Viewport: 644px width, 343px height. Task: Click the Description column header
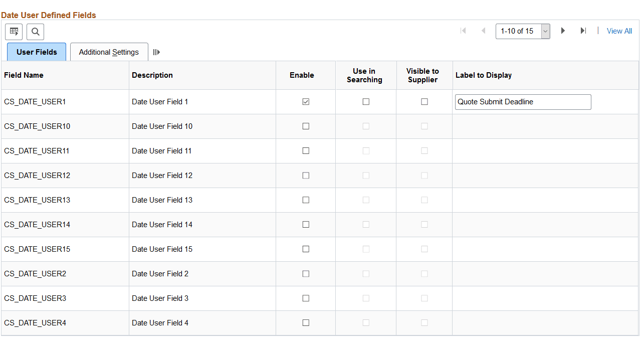pos(152,75)
